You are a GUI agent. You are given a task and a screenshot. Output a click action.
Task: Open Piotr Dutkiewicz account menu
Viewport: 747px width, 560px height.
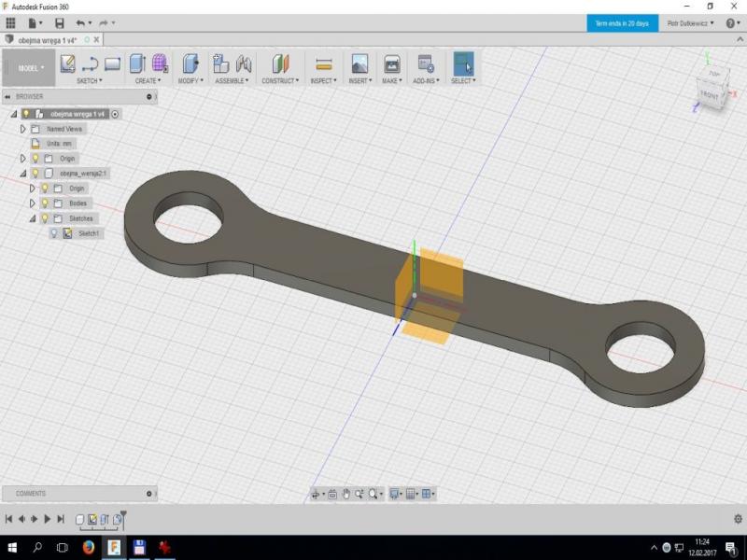click(690, 22)
